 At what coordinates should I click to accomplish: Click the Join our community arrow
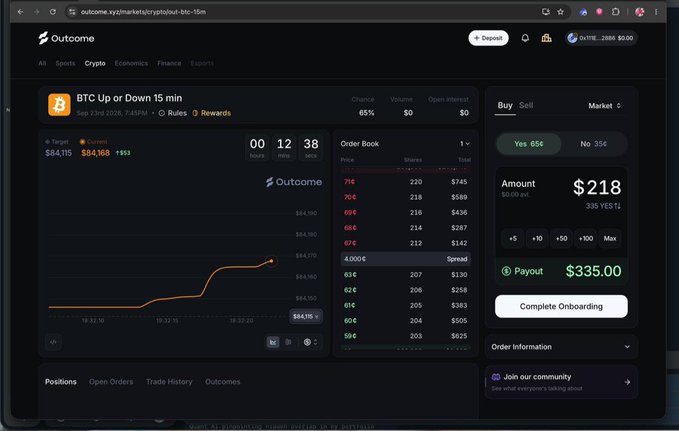(x=627, y=382)
